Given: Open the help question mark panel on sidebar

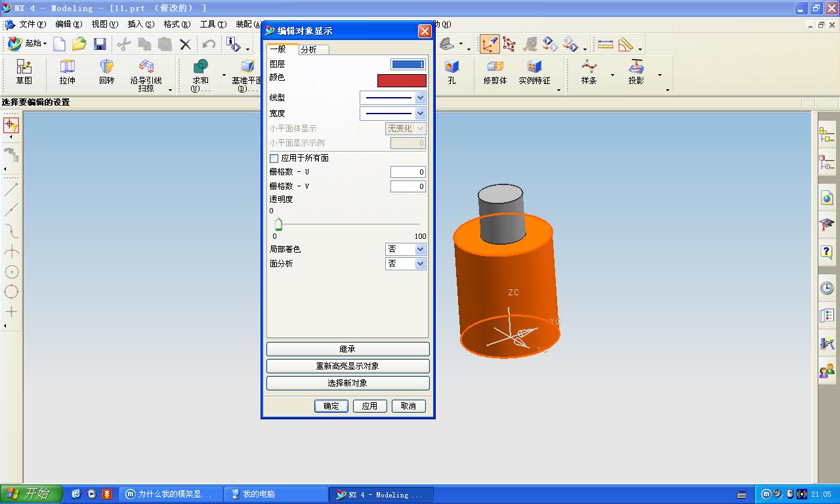Looking at the screenshot, I should coord(827,252).
